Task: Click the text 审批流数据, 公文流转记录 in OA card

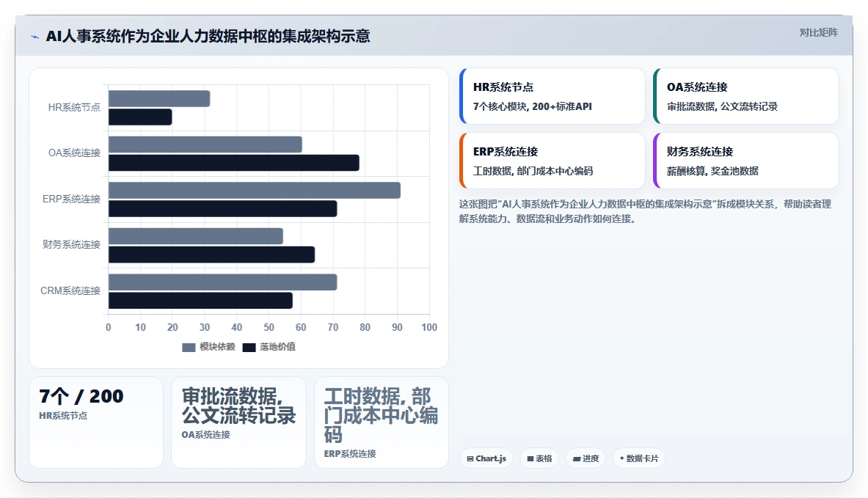Action: (x=722, y=107)
